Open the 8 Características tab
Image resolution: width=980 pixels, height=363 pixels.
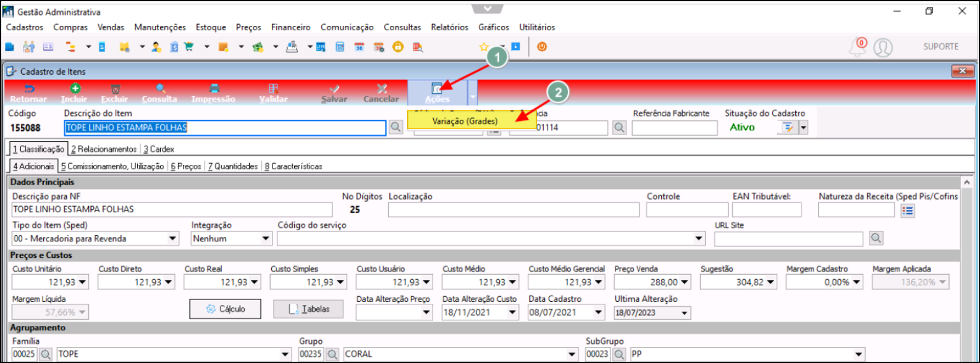coord(294,166)
